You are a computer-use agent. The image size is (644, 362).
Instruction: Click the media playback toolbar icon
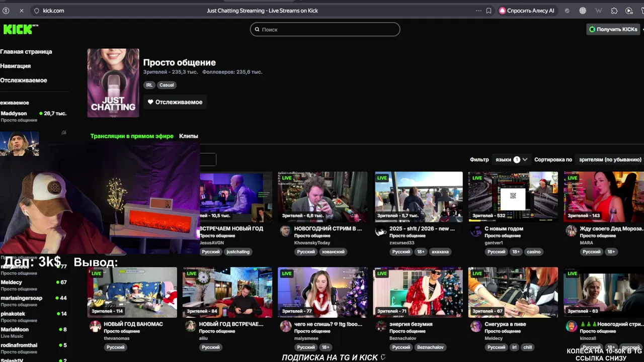point(629,11)
